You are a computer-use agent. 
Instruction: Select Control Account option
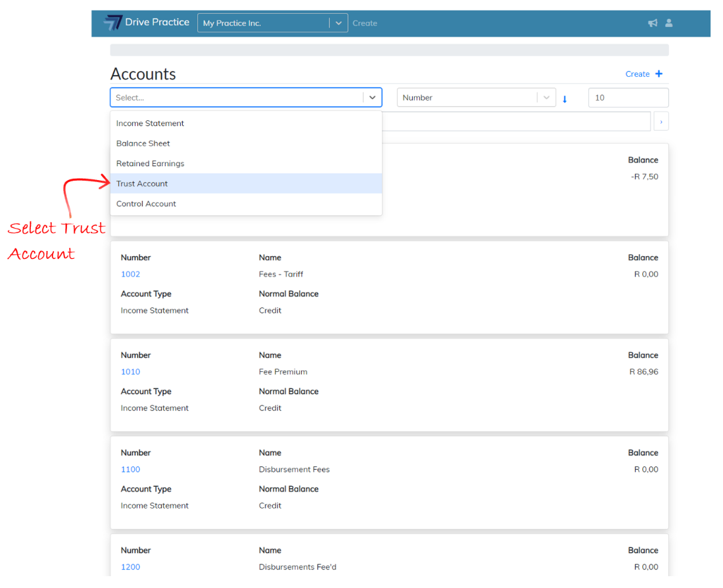click(246, 204)
